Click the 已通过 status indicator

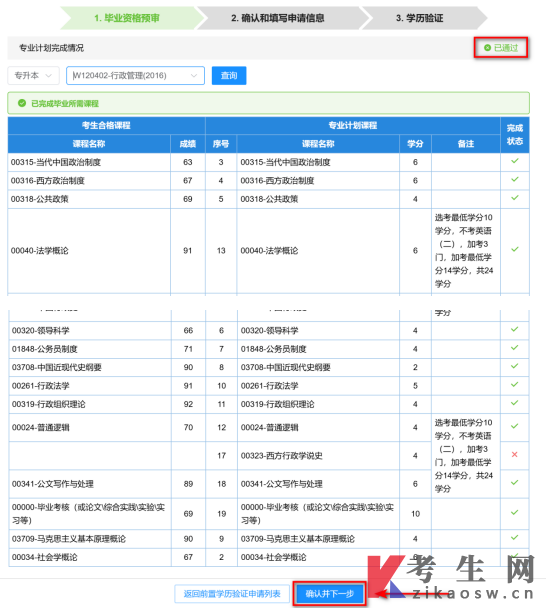coord(501,48)
